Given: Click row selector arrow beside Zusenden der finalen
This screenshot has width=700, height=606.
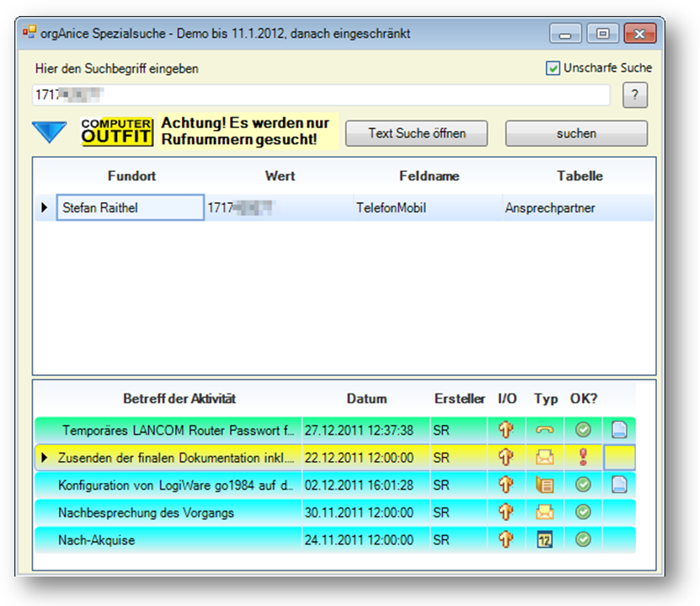Looking at the screenshot, I should (x=44, y=458).
